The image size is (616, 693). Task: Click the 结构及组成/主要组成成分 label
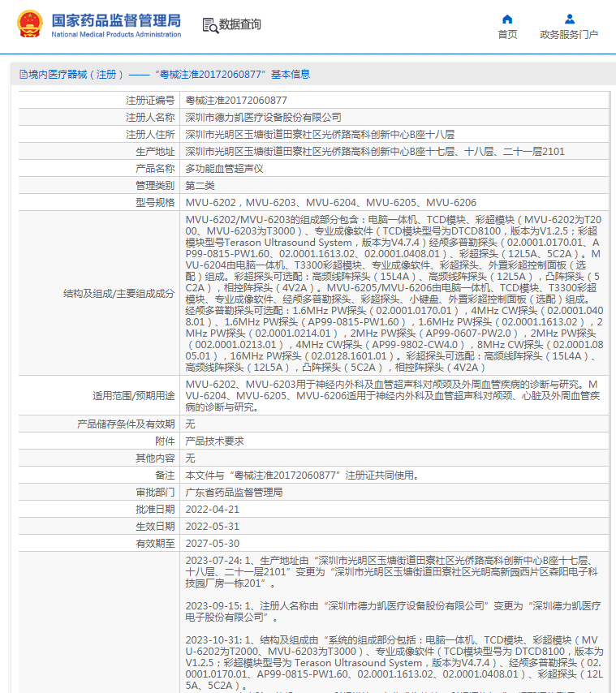click(x=118, y=294)
